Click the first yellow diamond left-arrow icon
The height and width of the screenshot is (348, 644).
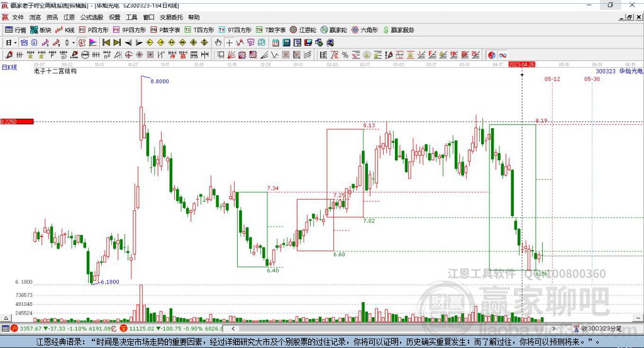click(x=150, y=43)
